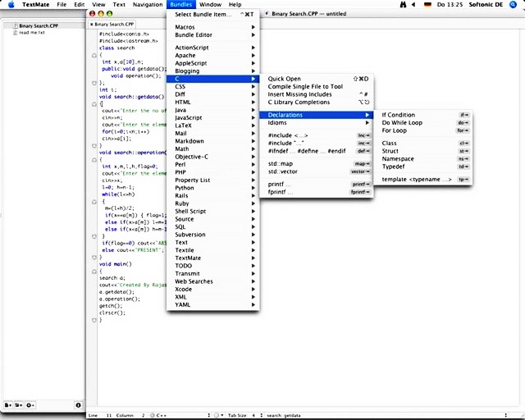Open the TextMate application menu
This screenshot has height=420, width=525.
36,4
